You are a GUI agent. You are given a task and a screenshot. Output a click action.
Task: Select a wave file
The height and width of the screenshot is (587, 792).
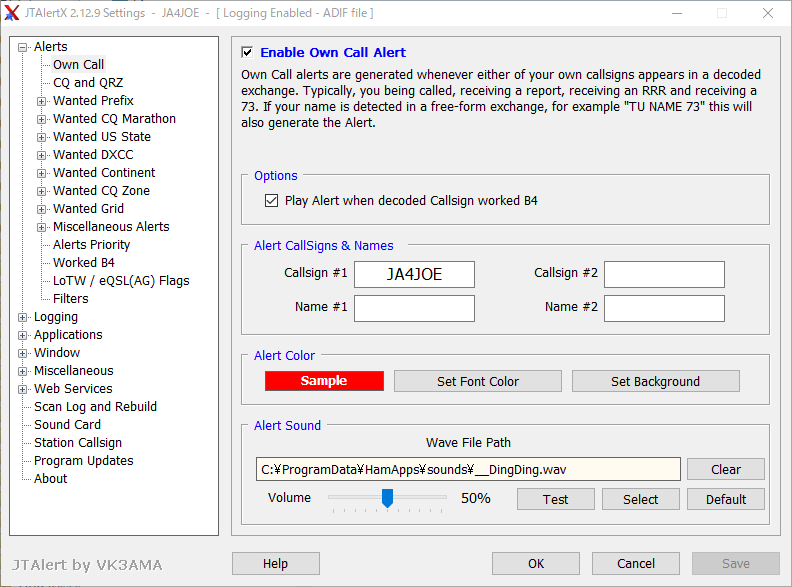coord(640,499)
